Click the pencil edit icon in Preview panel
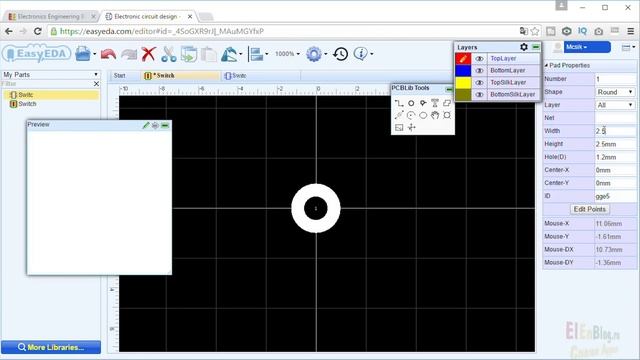This screenshot has height=360, width=640. click(146, 125)
